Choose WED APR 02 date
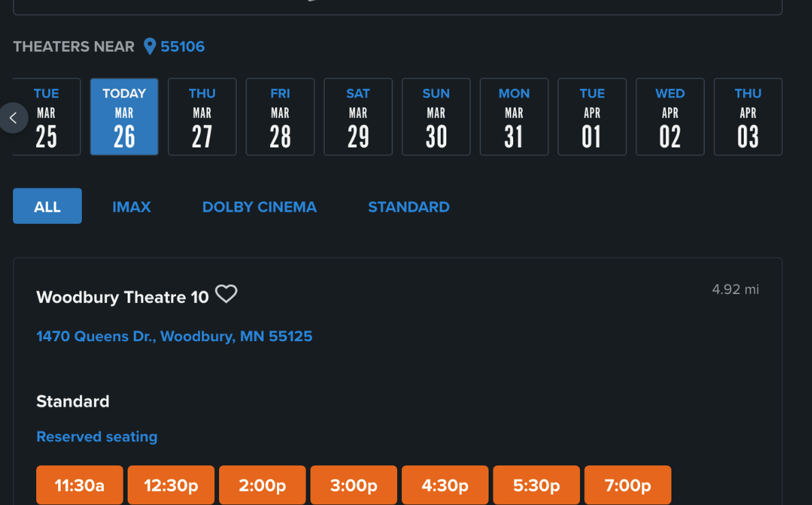Viewport: 812px width, 505px height. [x=669, y=116]
